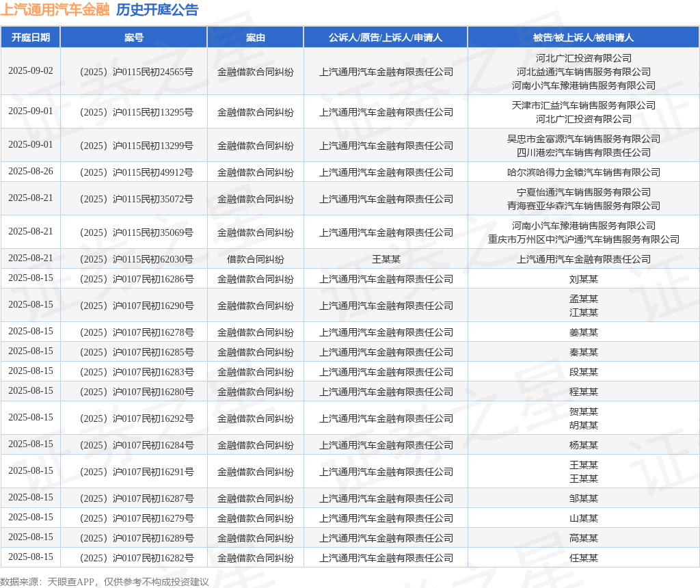Click defendant 邹某某
Viewport: 700px width, 588px height.
tap(584, 498)
